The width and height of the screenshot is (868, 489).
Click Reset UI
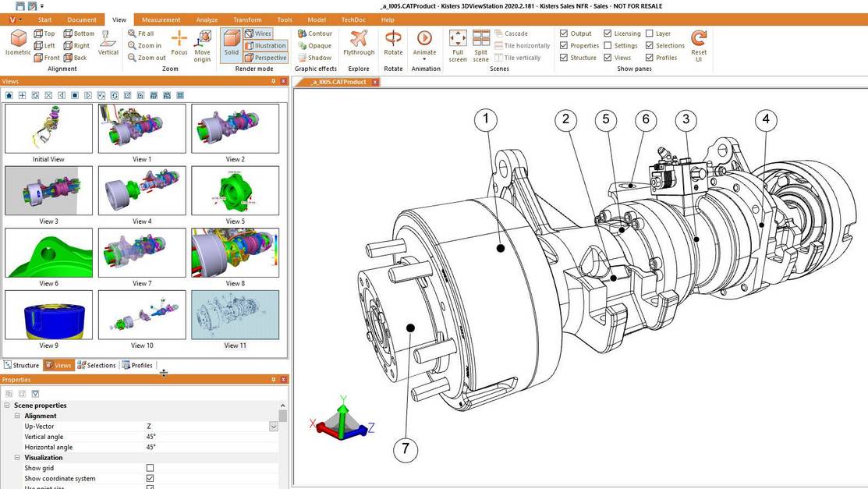tap(699, 45)
